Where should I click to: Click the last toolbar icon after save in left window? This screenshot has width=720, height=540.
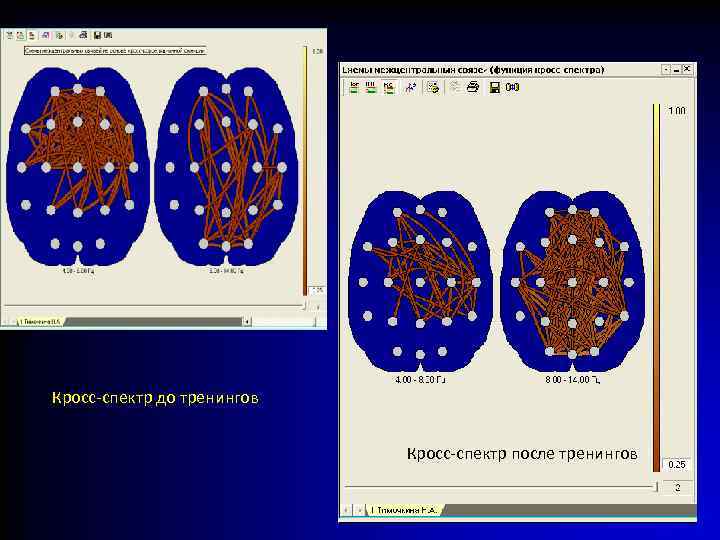[108, 35]
